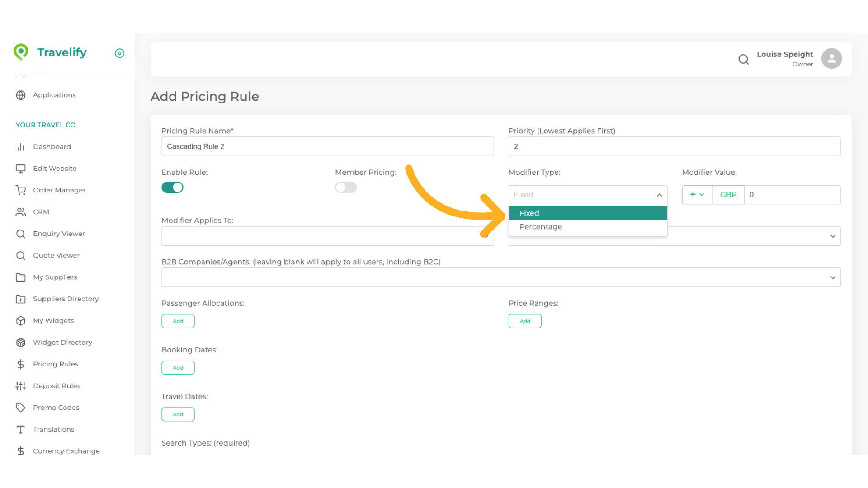Open the plus sign modifier dropdown
Screen dimensions: 868x488
[x=697, y=195]
